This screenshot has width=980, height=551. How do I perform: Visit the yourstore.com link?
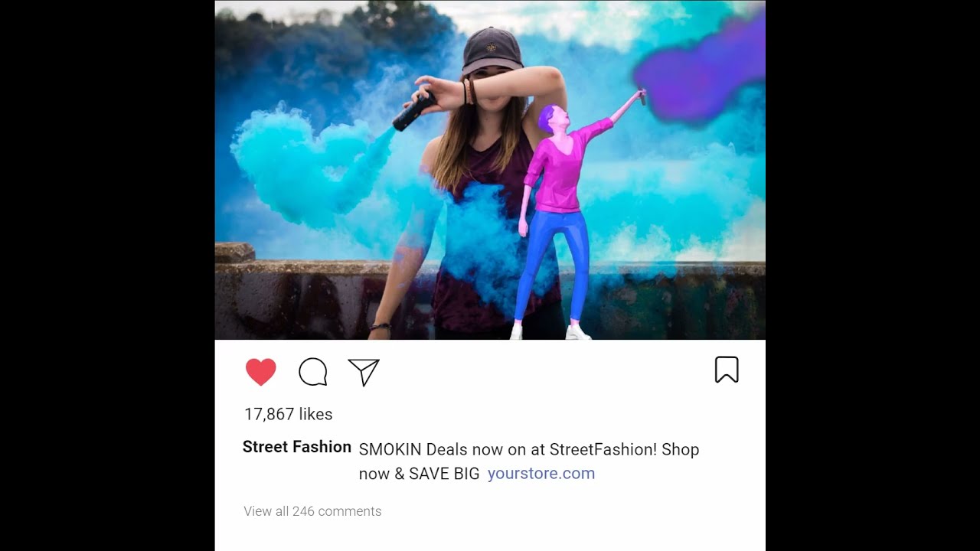[x=541, y=473]
